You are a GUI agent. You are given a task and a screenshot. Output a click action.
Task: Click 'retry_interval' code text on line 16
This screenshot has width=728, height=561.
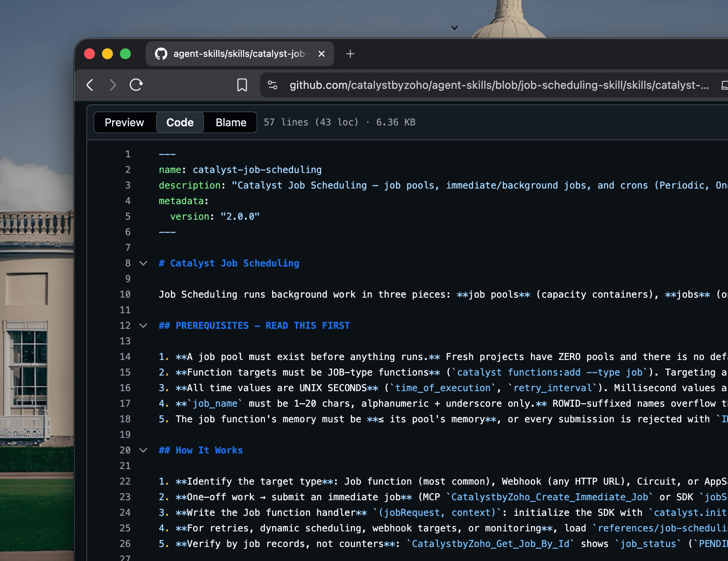coord(552,388)
